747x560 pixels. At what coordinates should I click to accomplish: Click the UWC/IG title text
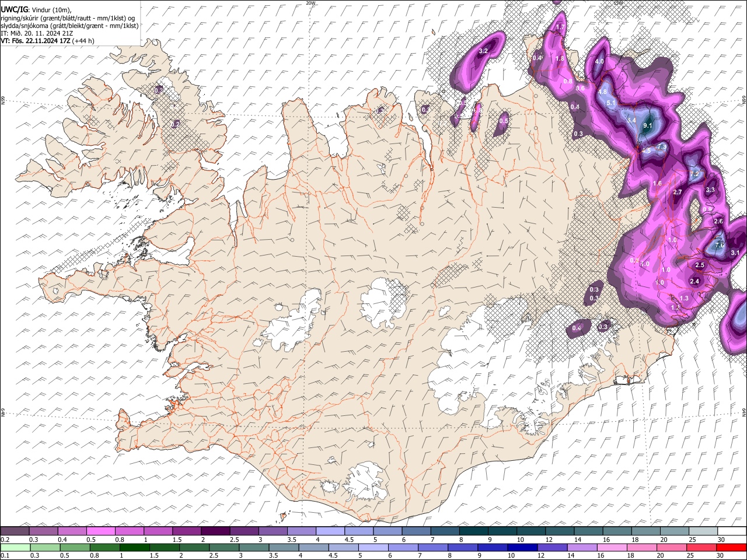pyautogui.click(x=13, y=9)
